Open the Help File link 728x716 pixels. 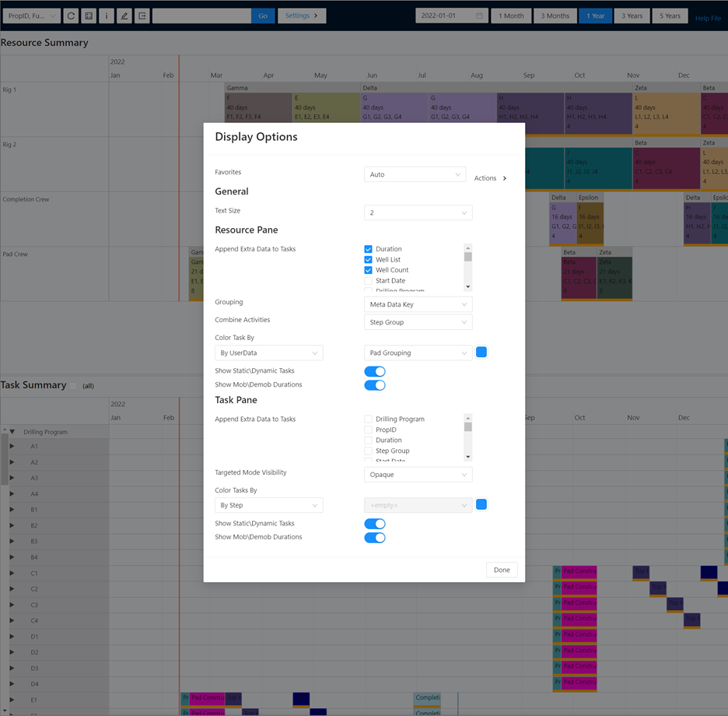click(x=708, y=17)
